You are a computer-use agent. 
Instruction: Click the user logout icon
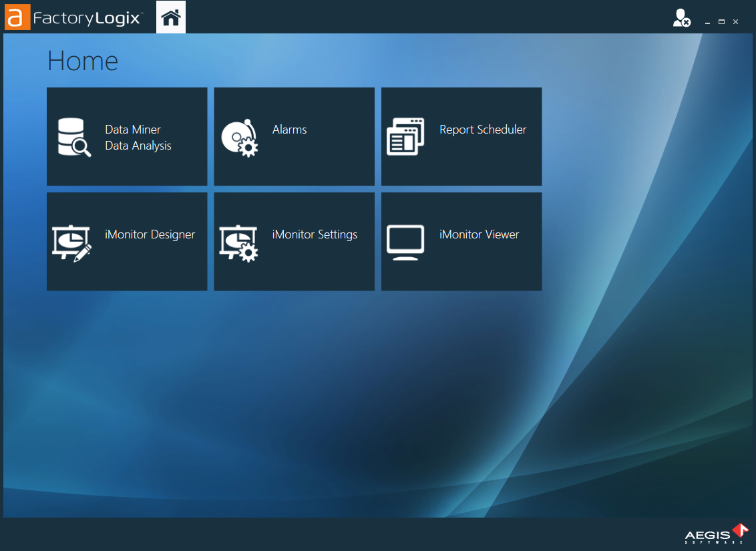(x=680, y=18)
